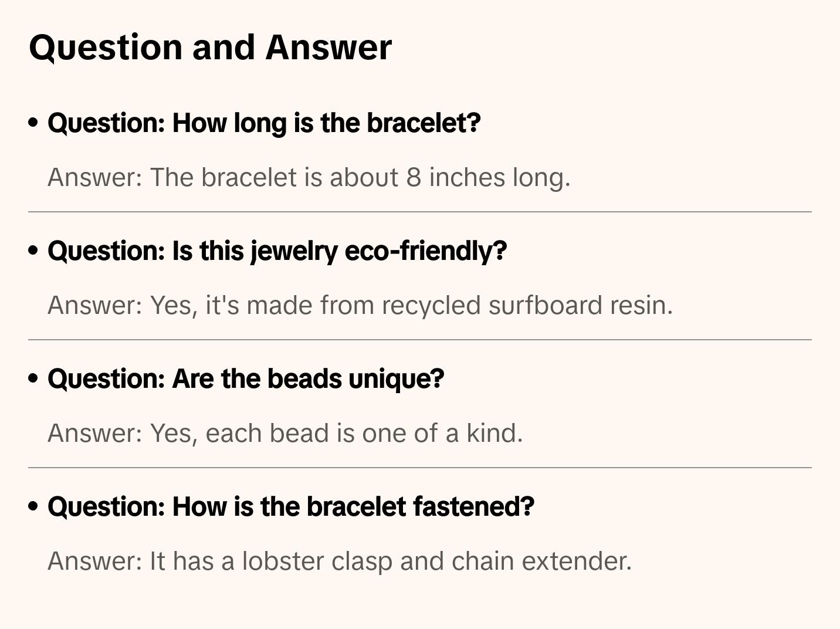The width and height of the screenshot is (840, 629).
Task: Select the 'How is the bracelet fastened?' question
Action: [291, 507]
